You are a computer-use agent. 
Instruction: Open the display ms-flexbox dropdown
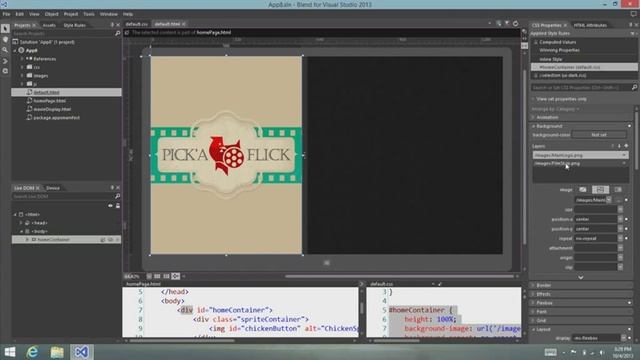pos(623,338)
